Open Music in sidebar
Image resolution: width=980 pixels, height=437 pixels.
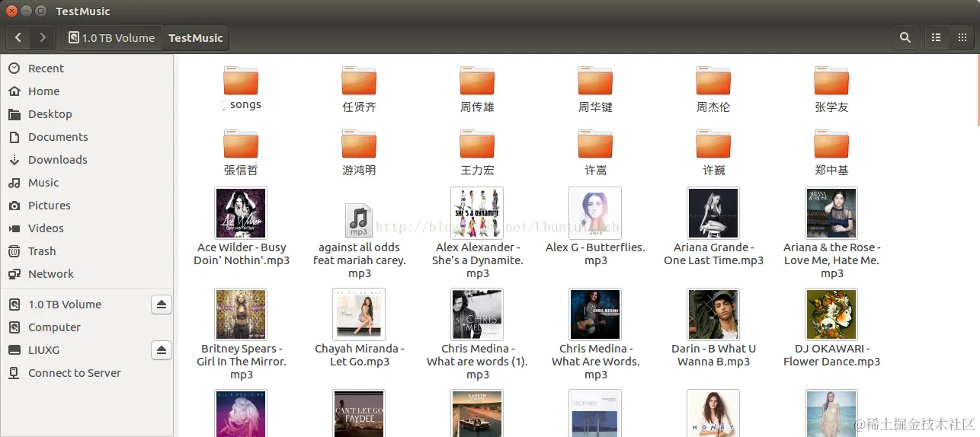(88, 183)
